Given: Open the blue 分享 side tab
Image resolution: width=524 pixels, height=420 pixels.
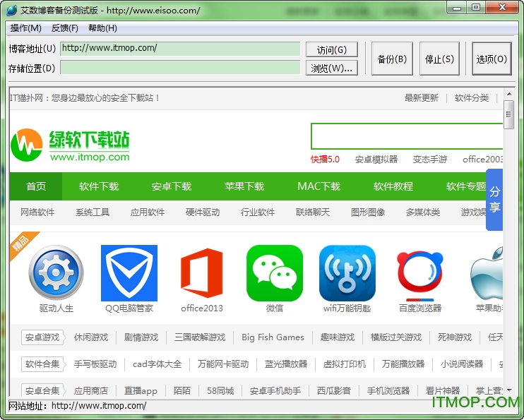Looking at the screenshot, I should pyautogui.click(x=494, y=200).
